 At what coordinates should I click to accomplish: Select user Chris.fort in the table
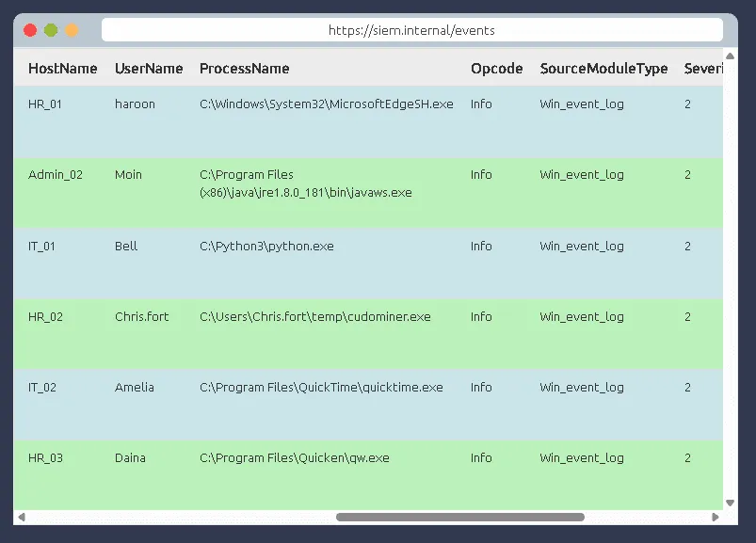pyautogui.click(x=141, y=317)
